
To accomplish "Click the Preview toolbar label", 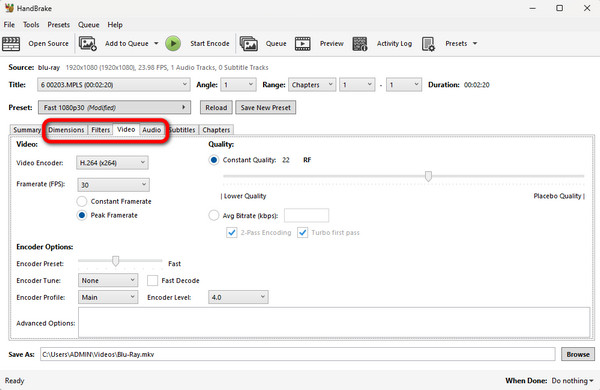I will point(331,44).
